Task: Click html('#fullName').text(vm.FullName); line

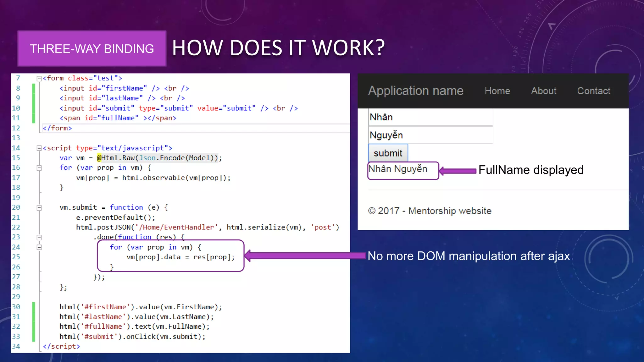Action: tap(135, 326)
